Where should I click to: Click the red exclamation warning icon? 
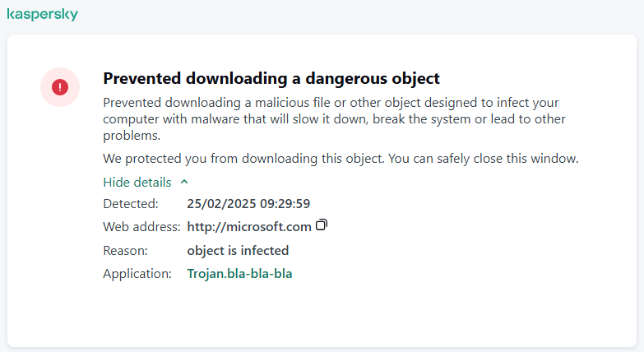[x=60, y=86]
